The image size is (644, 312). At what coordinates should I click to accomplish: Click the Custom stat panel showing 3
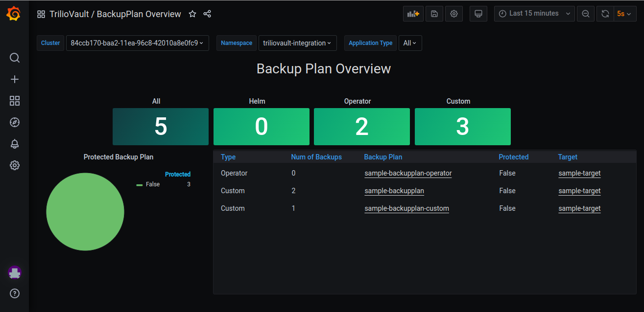coord(463,127)
